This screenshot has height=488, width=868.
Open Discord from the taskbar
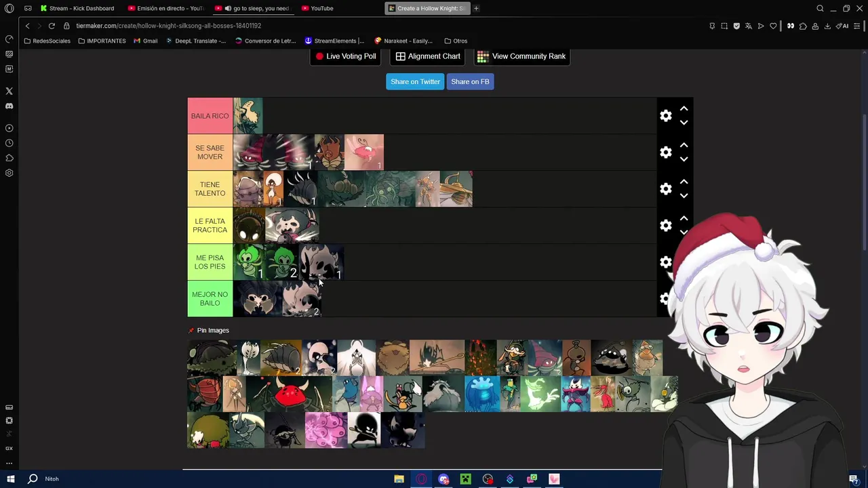[x=443, y=479]
